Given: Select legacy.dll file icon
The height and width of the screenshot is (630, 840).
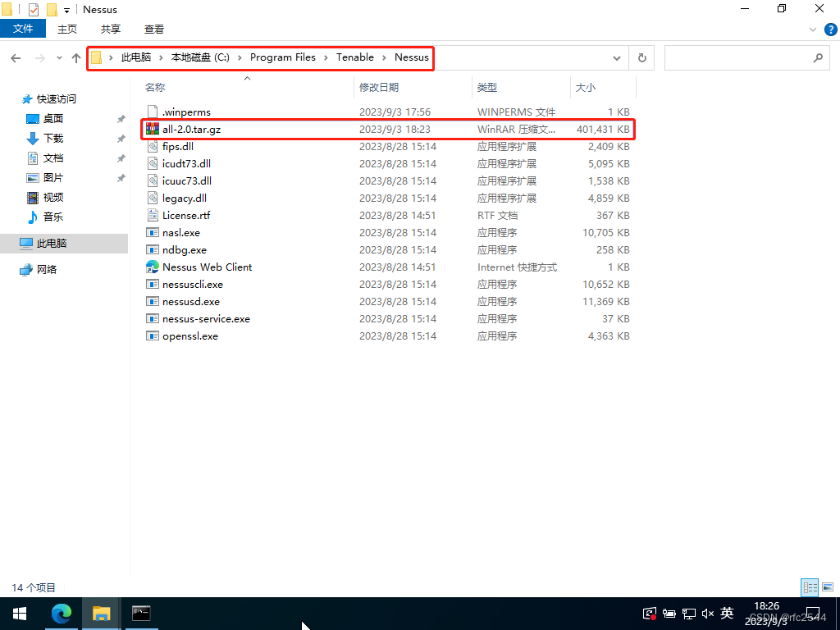Looking at the screenshot, I should pyautogui.click(x=153, y=198).
